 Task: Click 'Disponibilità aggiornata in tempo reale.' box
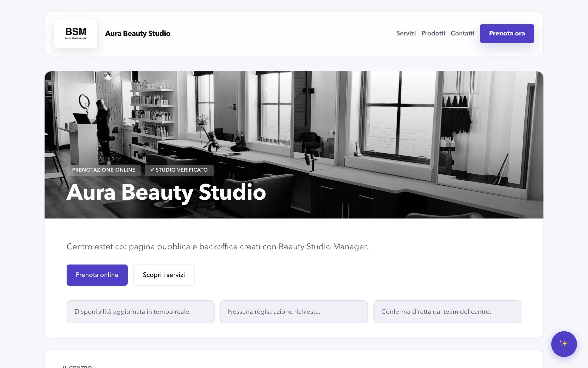[140, 311]
